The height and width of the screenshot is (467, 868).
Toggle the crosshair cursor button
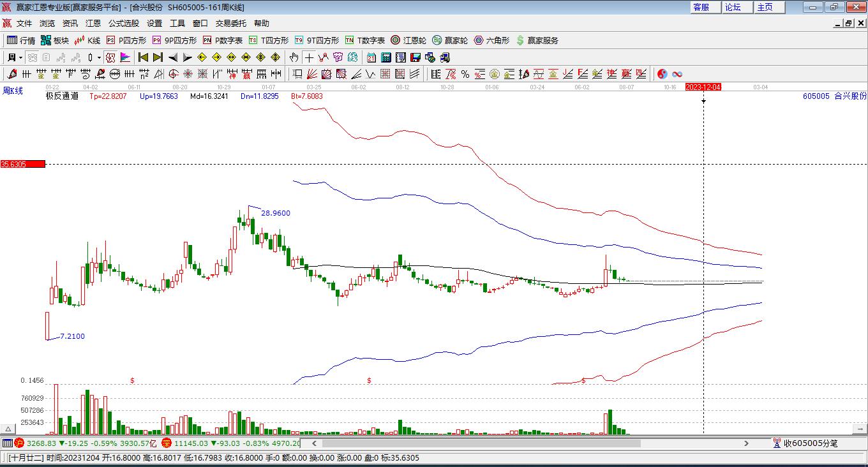pos(309,57)
